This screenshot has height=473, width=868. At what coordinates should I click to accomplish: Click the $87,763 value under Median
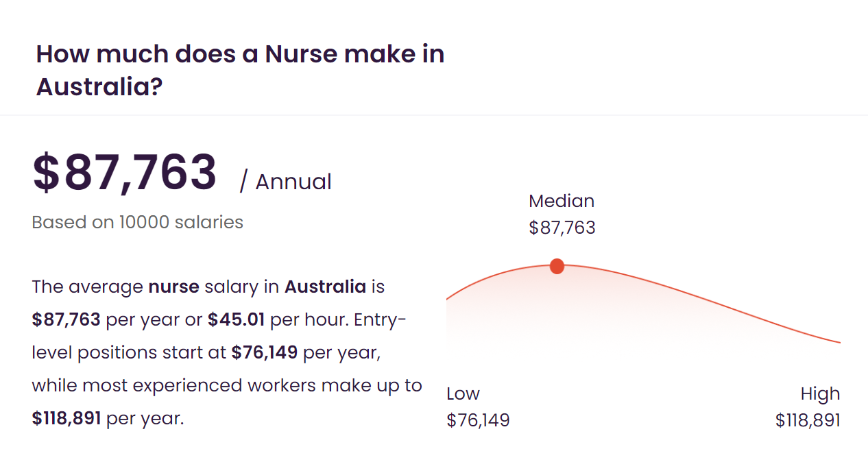pyautogui.click(x=562, y=228)
